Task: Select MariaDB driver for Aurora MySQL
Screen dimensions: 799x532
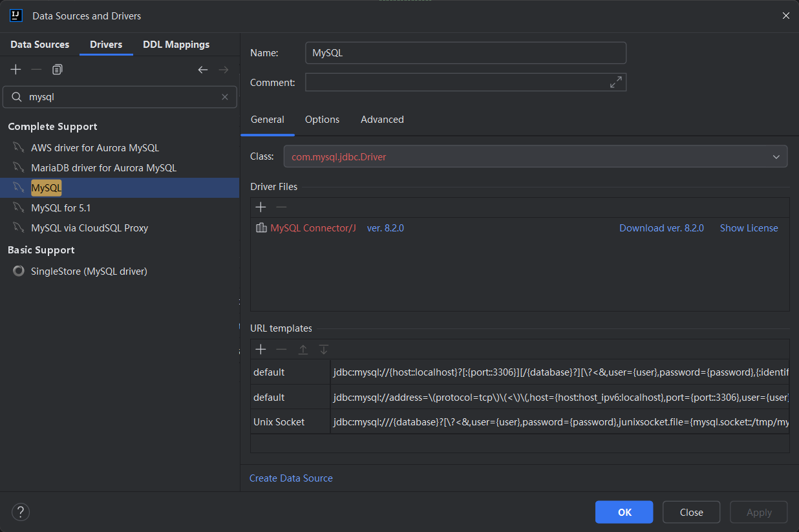Action: click(x=103, y=167)
